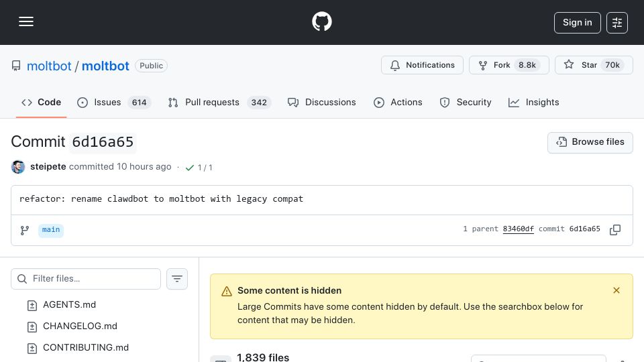The height and width of the screenshot is (362, 644).
Task: Star the moltbot repository
Action: click(594, 65)
